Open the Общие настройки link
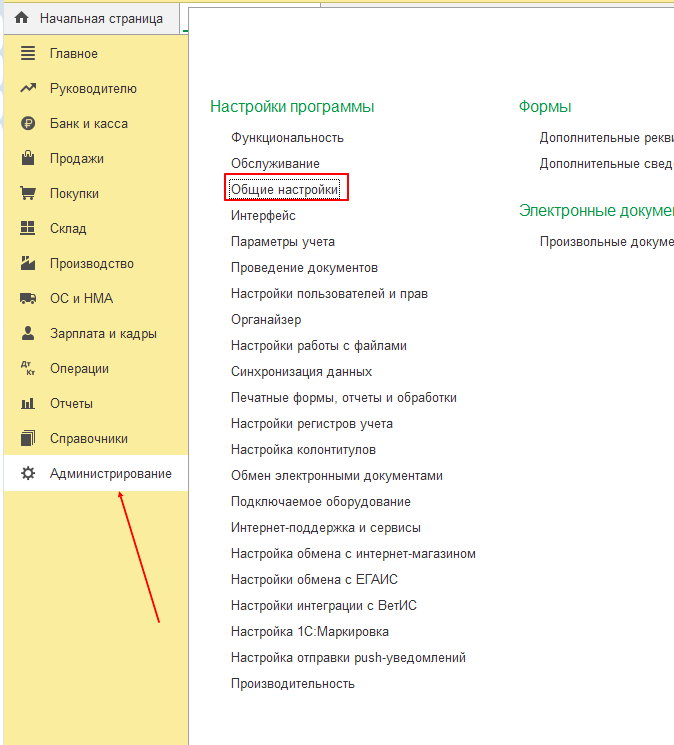This screenshot has height=745, width=674. coord(285,190)
